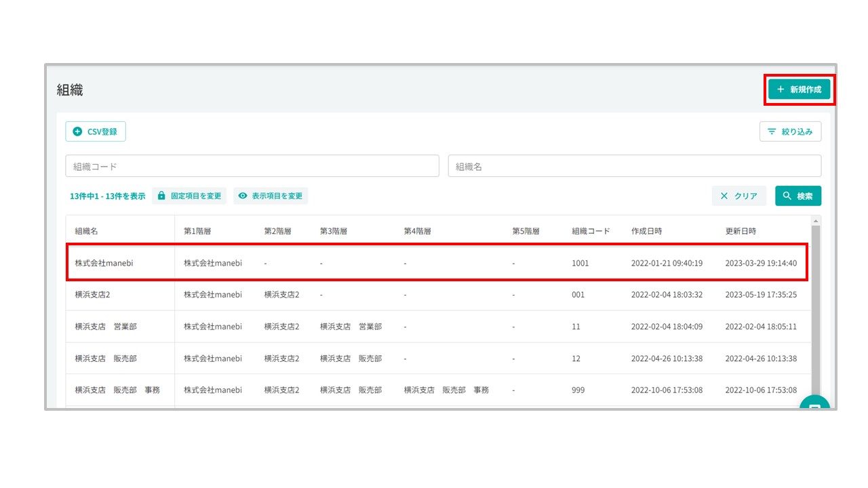Click the 13件中1 - 13件を表示 count text

[x=108, y=196]
